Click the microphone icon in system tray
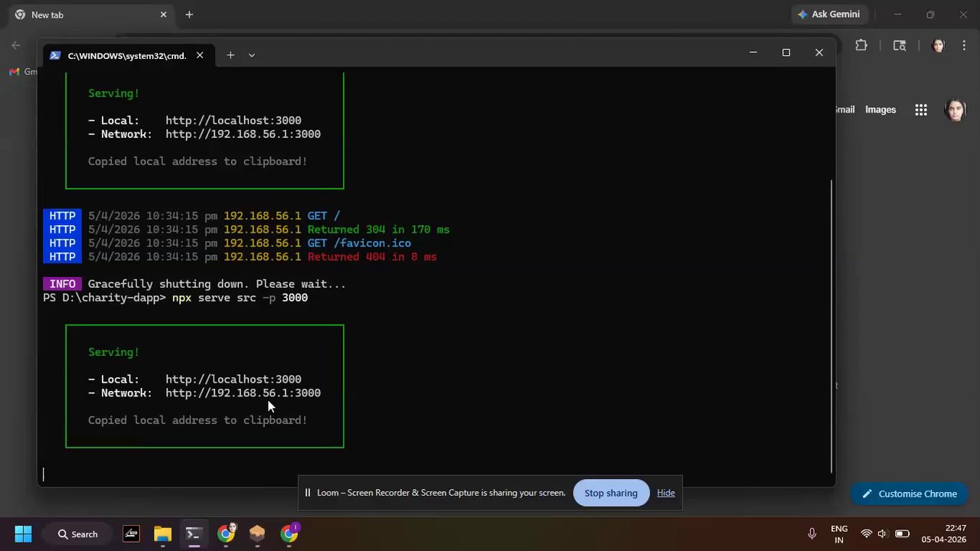 point(812,533)
